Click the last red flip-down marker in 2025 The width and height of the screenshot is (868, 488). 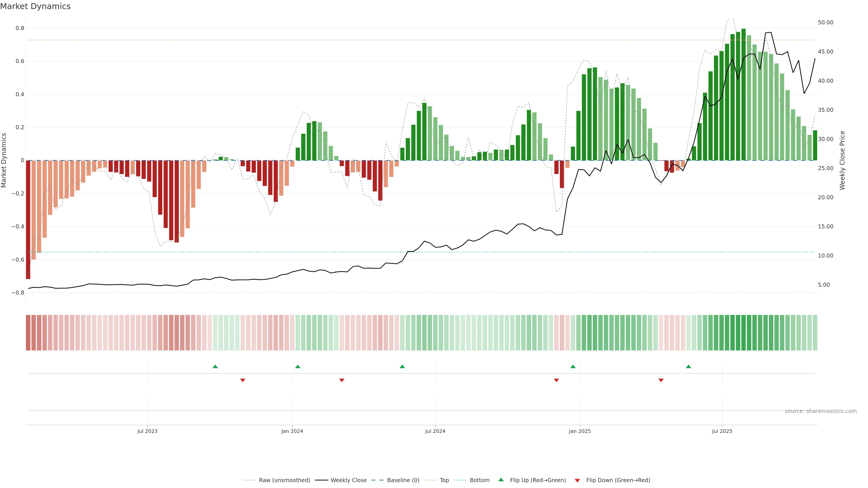point(661,380)
